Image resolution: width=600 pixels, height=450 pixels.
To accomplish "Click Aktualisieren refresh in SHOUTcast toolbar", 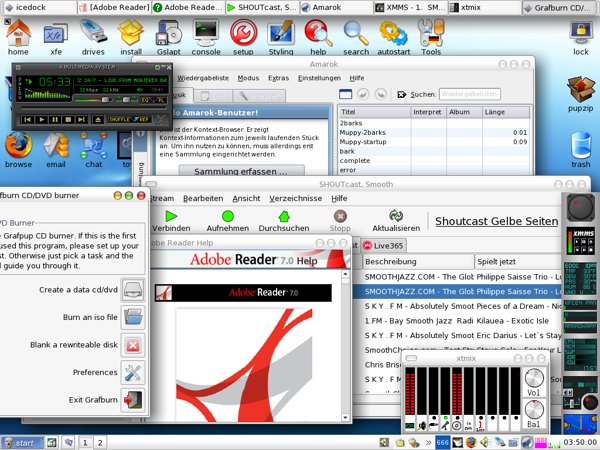I will [396, 221].
